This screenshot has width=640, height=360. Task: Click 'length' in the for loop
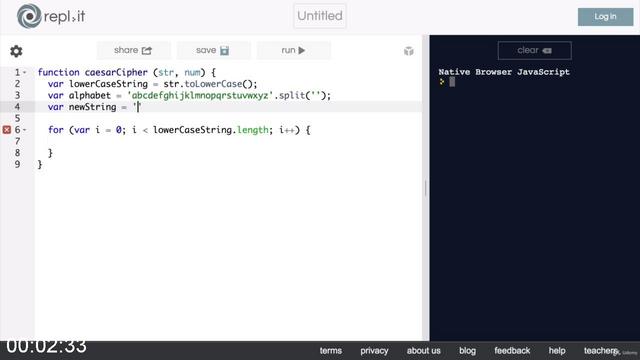253,130
